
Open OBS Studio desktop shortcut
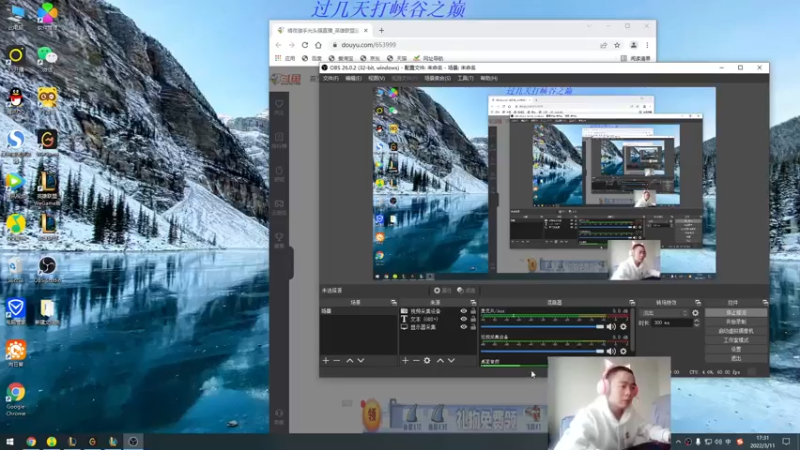47,269
